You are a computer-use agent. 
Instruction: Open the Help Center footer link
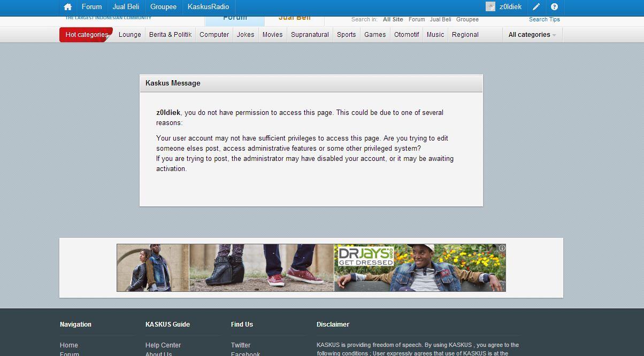pyautogui.click(x=163, y=345)
